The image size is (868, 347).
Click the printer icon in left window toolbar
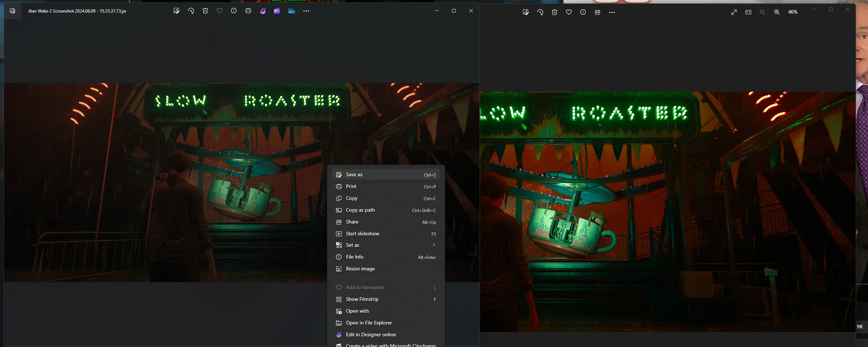248,11
